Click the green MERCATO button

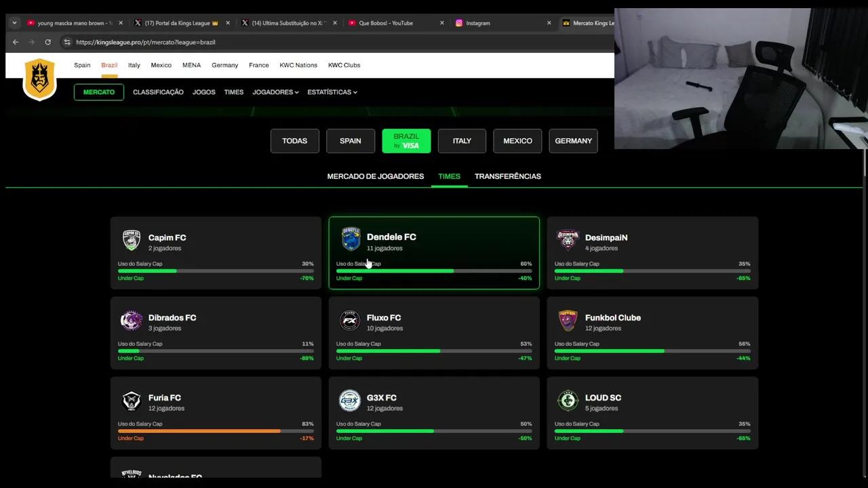[x=99, y=92]
